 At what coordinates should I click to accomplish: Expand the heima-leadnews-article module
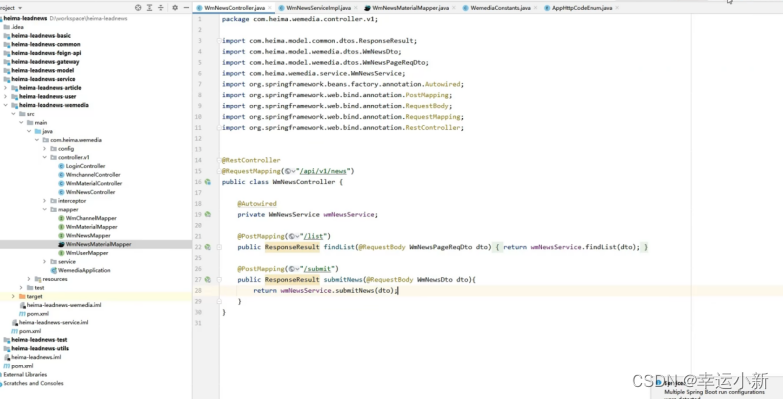click(x=6, y=88)
